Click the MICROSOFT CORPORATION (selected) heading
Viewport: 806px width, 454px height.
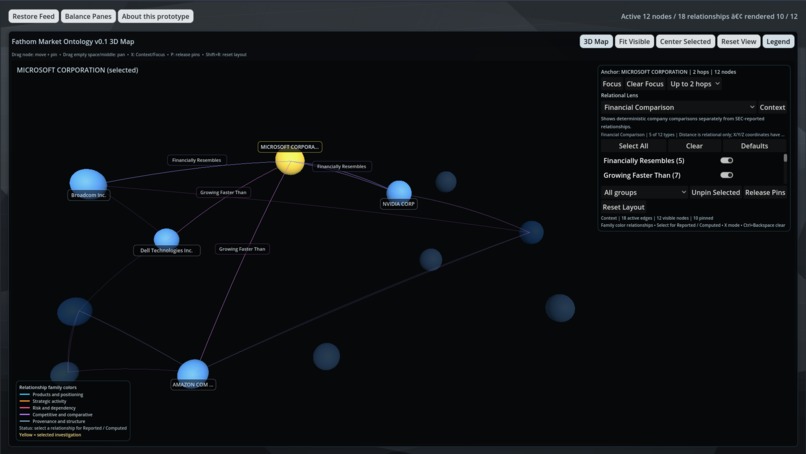point(78,70)
